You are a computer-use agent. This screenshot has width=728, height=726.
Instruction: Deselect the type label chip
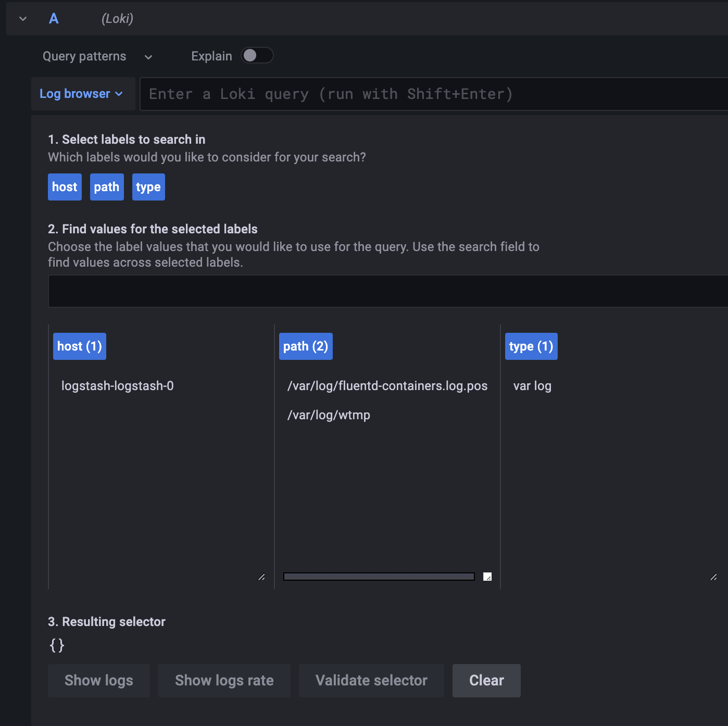click(148, 186)
